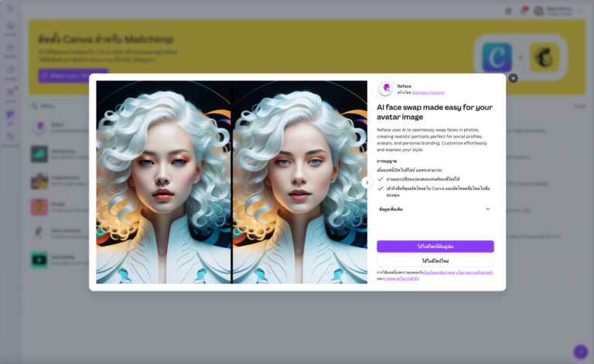The image size is (594, 364).
Task: Click the face swap preview image
Action: 231,182
